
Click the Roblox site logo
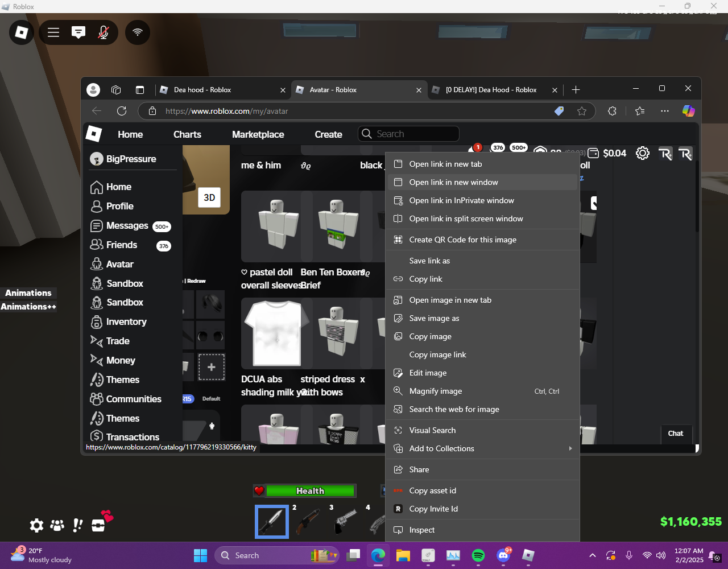tap(93, 134)
